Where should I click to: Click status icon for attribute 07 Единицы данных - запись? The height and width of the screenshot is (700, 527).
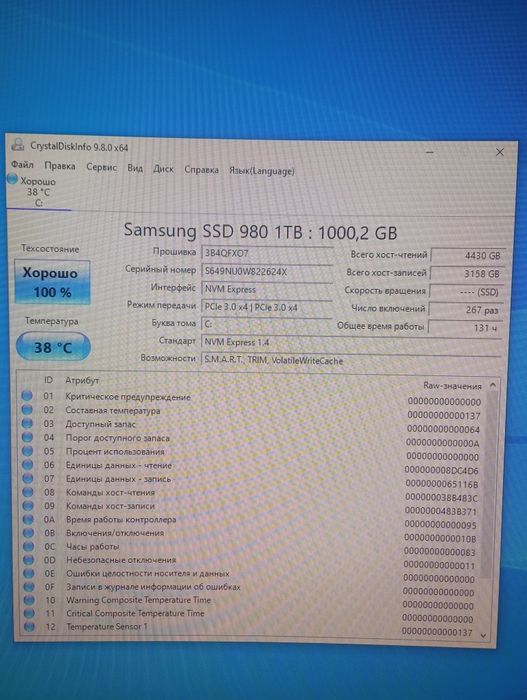[28, 478]
